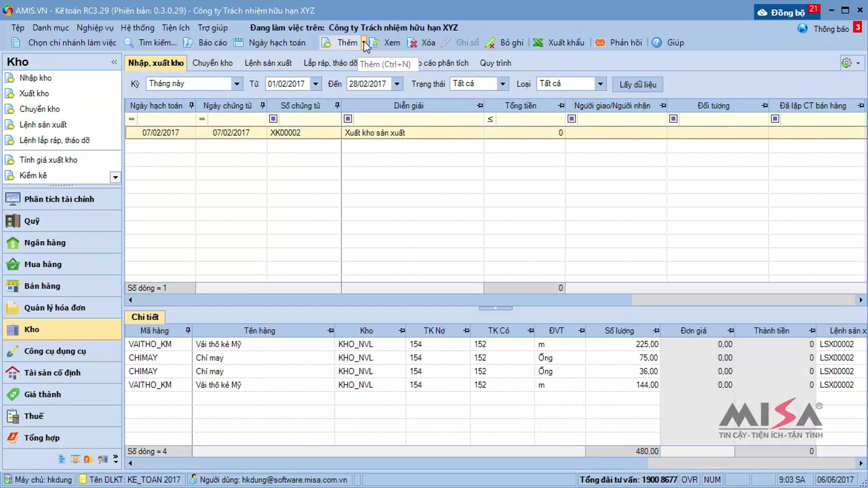868x488 pixels.
Task: Toggle the pin on Số lượng column
Action: click(x=656, y=330)
